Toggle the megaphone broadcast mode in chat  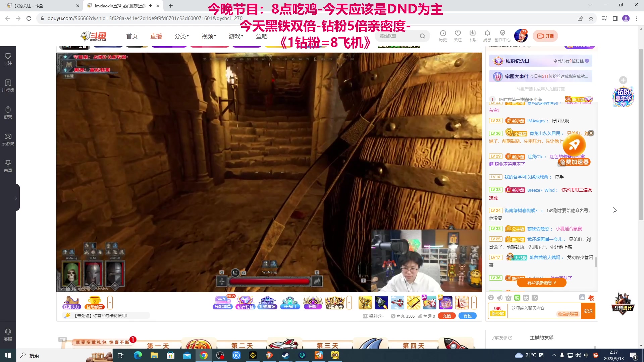[499, 298]
